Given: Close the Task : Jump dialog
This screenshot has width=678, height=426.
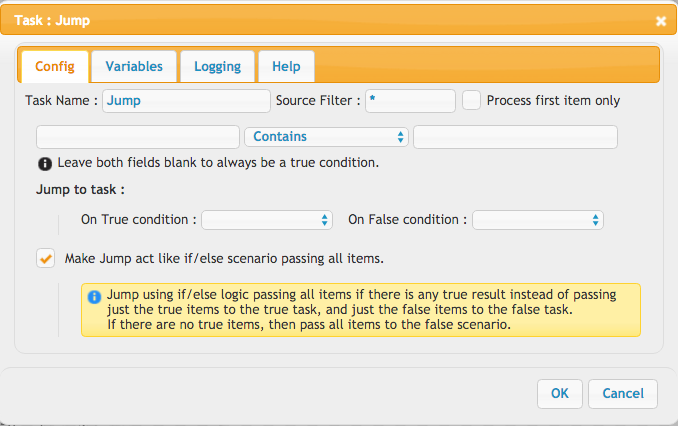Looking at the screenshot, I should (x=660, y=21).
